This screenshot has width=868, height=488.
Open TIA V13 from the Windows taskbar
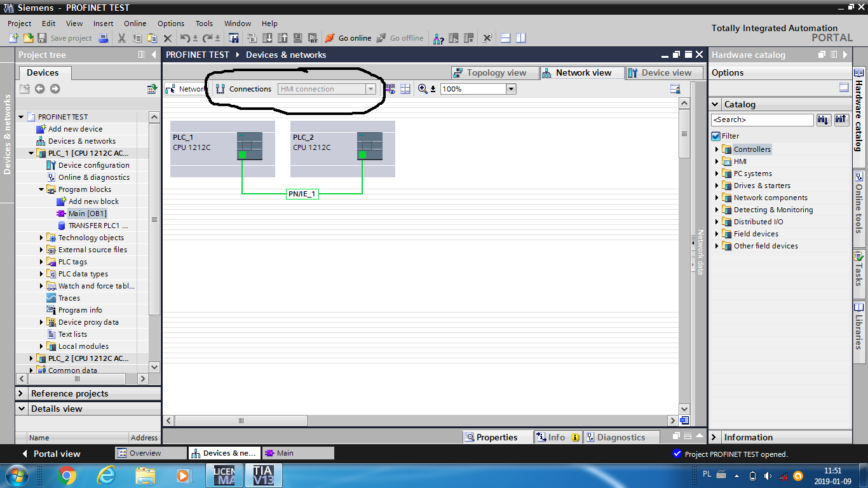click(x=263, y=475)
